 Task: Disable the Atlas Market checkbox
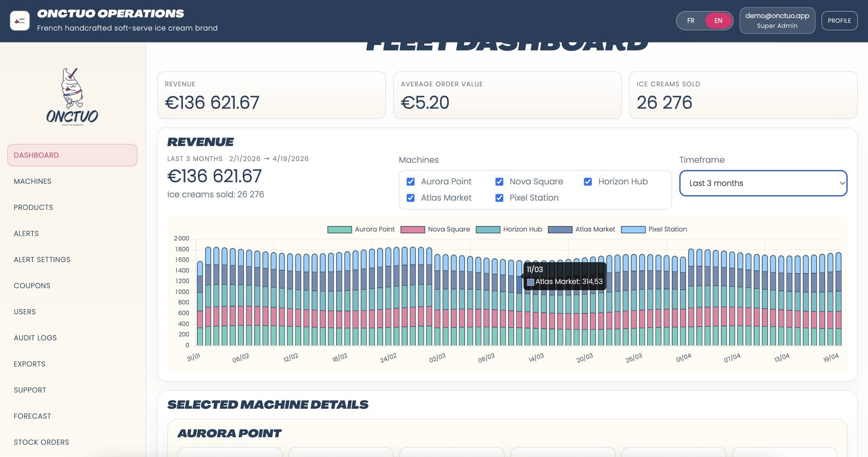410,198
